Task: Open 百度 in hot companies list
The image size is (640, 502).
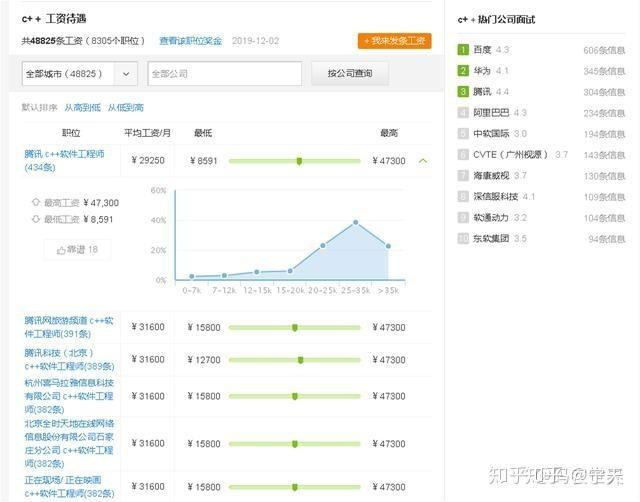Action: pos(482,50)
